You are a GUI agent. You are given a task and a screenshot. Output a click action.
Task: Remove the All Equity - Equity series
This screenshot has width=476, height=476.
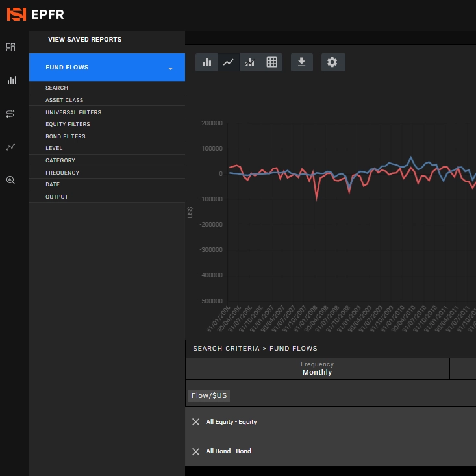(x=196, y=422)
